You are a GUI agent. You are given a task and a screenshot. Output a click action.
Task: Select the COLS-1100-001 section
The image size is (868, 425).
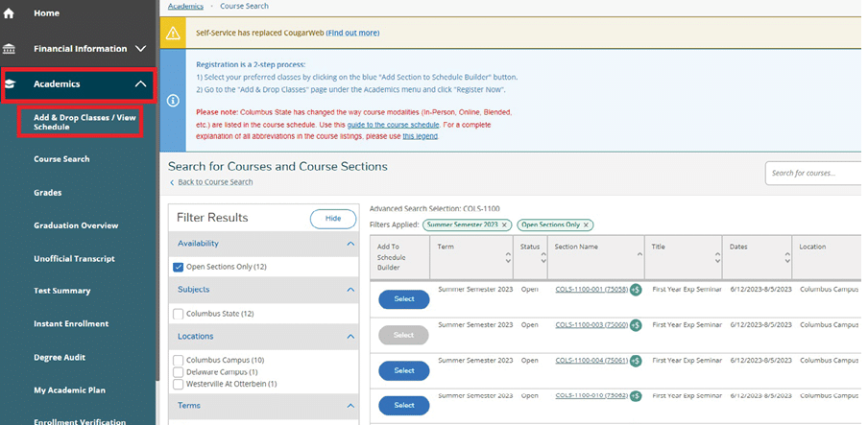coord(404,299)
